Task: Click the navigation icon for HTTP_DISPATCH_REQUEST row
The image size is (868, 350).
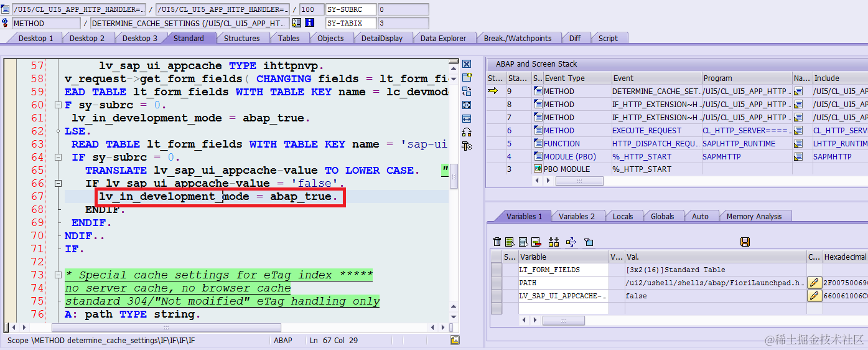Action: [x=798, y=143]
